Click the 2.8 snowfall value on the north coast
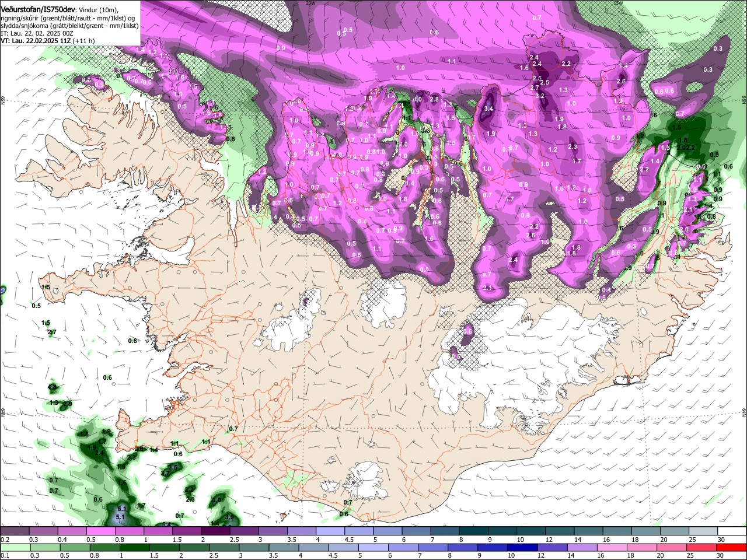747x560 pixels. pyautogui.click(x=434, y=99)
